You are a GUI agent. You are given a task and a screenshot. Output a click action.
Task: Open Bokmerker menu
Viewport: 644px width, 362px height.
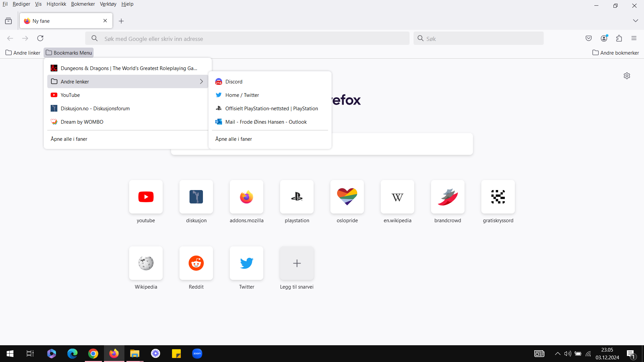pyautogui.click(x=83, y=4)
